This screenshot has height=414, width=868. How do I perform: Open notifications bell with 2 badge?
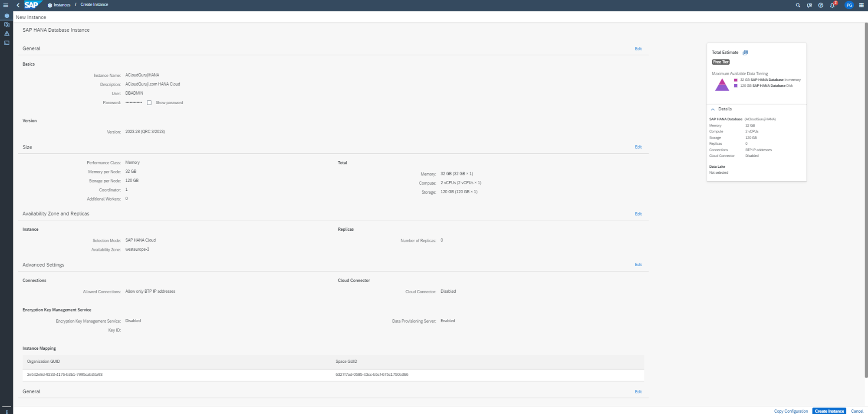[832, 5]
